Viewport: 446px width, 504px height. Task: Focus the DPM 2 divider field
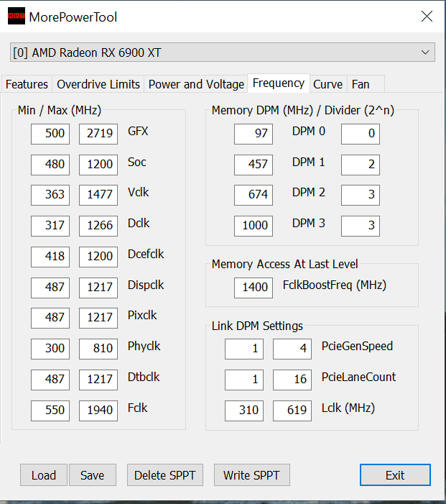[361, 195]
